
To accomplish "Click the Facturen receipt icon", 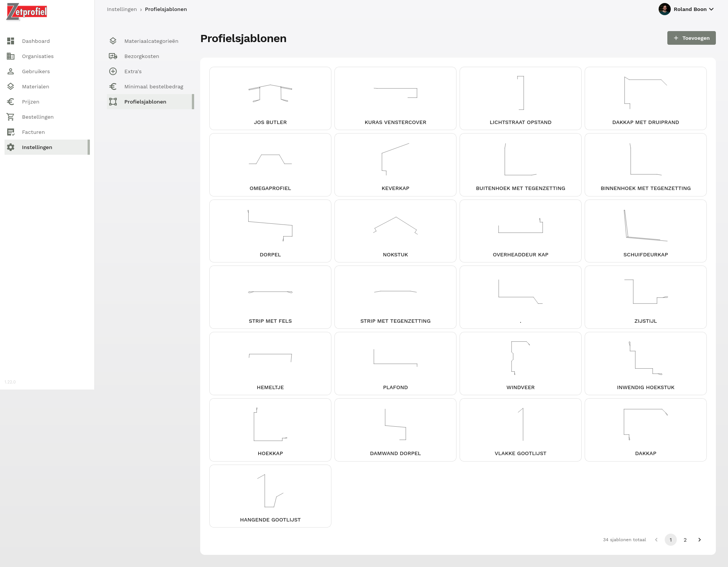I will 11,132.
